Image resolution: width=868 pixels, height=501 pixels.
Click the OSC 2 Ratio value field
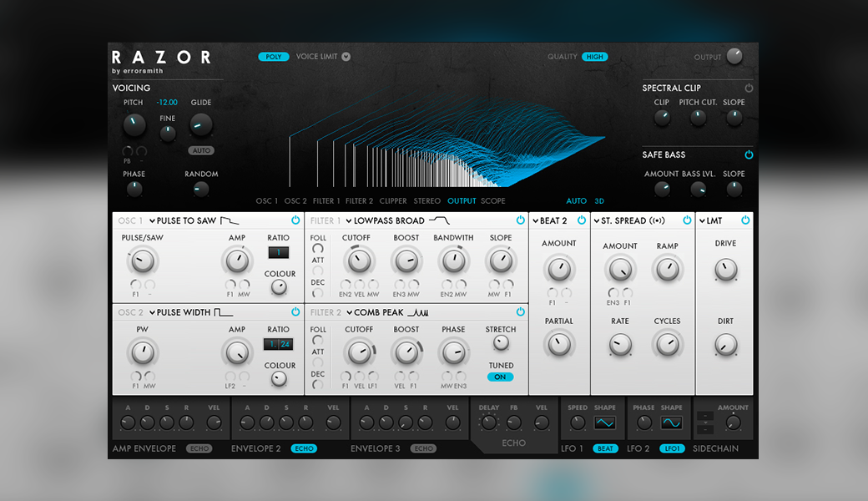point(278,344)
